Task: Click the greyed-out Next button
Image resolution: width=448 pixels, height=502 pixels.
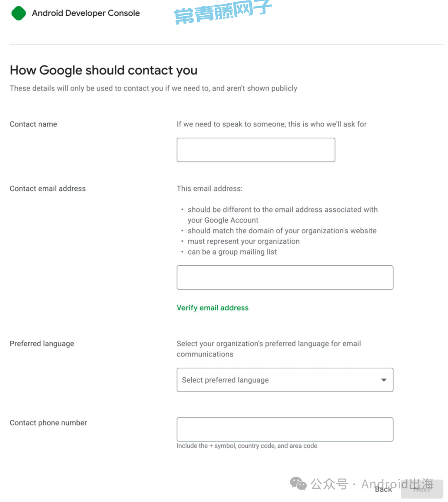Action: (422, 489)
